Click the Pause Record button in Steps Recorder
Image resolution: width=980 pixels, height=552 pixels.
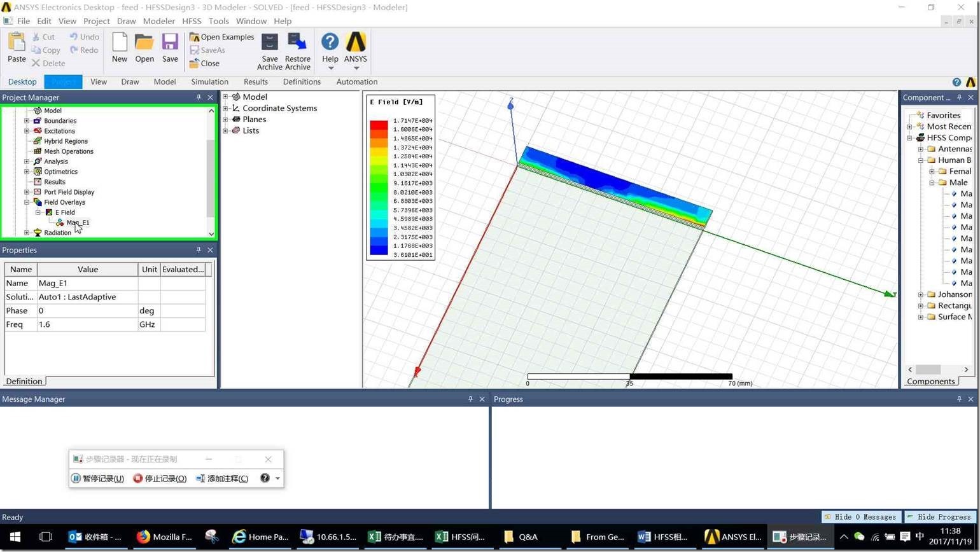click(97, 478)
